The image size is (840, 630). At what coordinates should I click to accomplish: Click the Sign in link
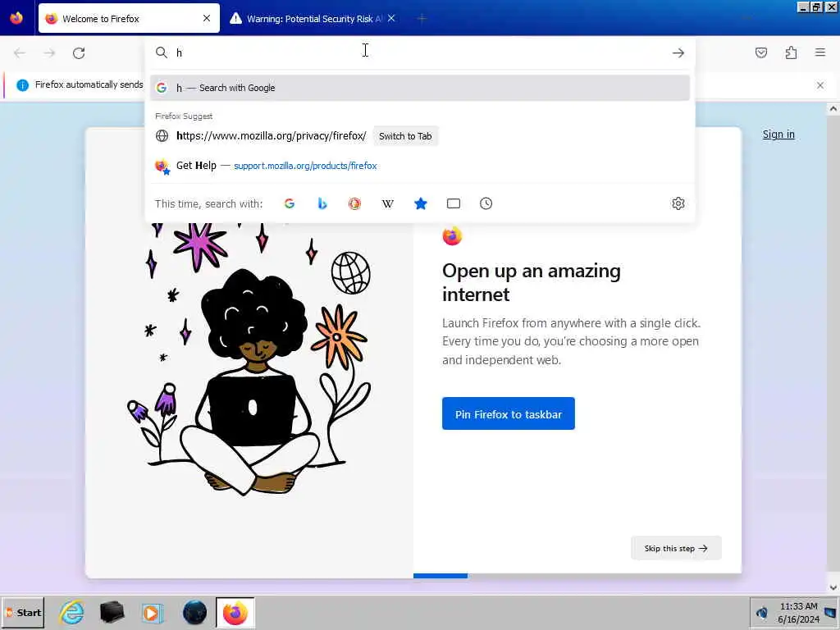pos(778,135)
